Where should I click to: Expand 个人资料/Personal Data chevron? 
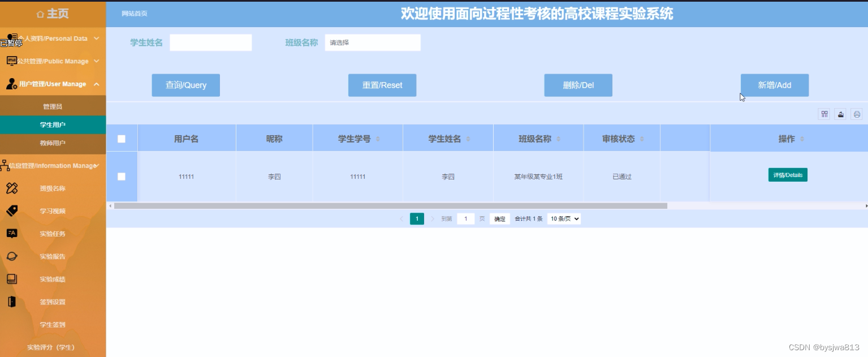pyautogui.click(x=97, y=38)
